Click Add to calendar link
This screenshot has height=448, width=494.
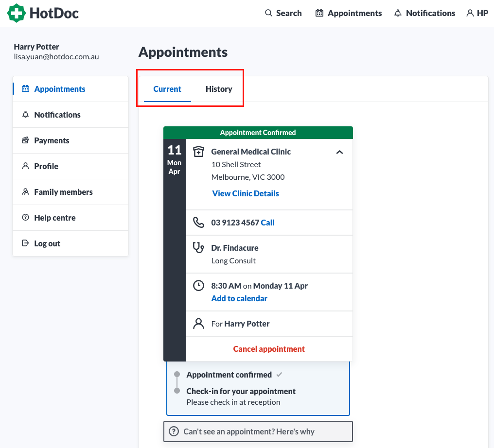(239, 298)
